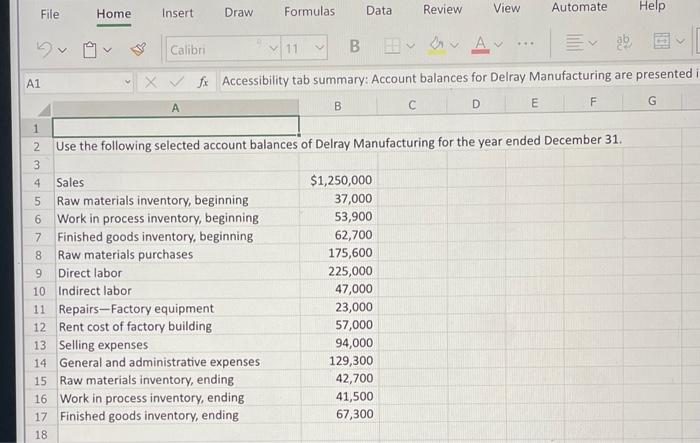Image resolution: width=700 pixels, height=443 pixels.
Task: Click the Indirect labor cell
Action: [179, 291]
